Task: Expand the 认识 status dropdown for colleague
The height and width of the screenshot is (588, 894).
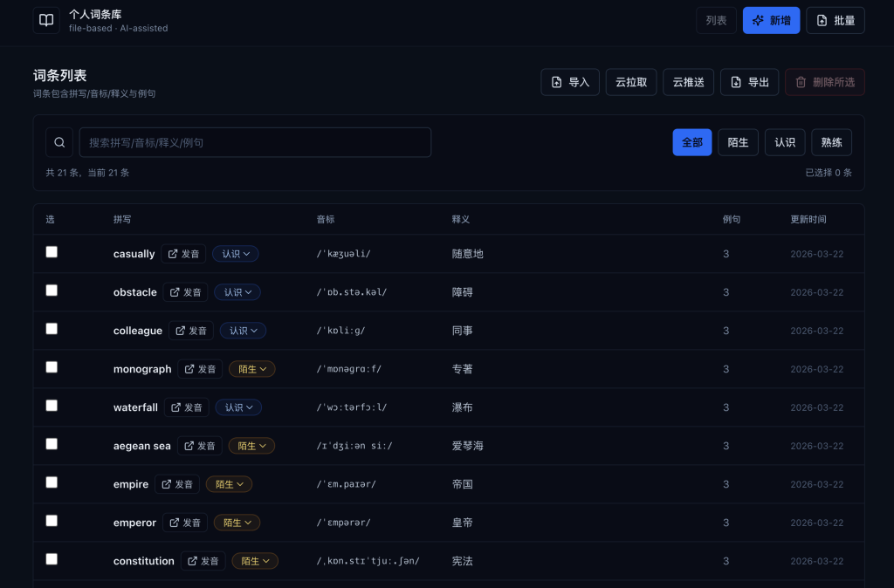Action: [x=243, y=331]
